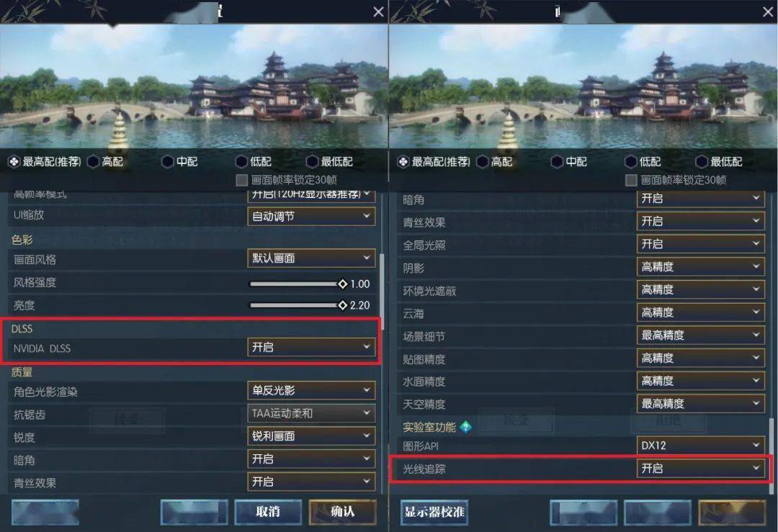This screenshot has height=532, width=778.
Task: Click the 确认 button
Action: coord(342,512)
